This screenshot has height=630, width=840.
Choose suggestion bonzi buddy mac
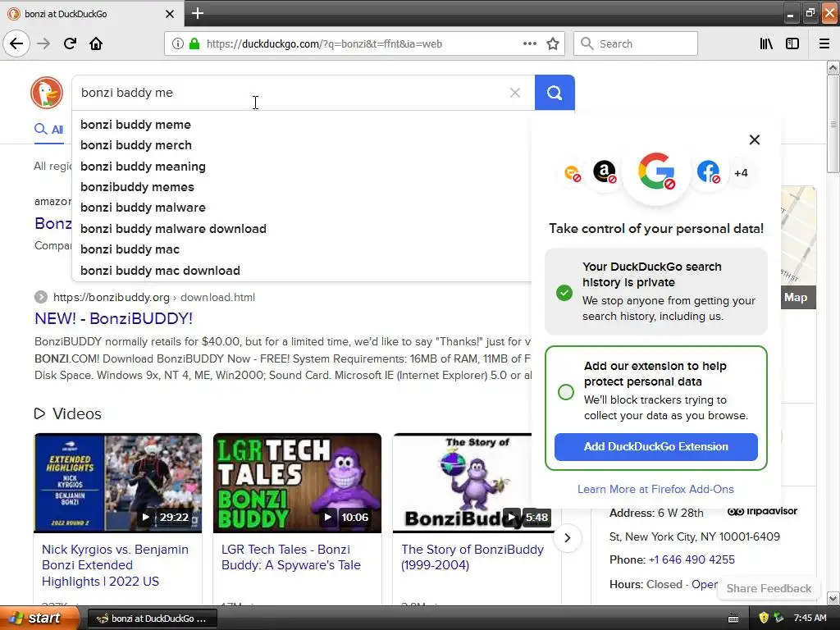301,249
